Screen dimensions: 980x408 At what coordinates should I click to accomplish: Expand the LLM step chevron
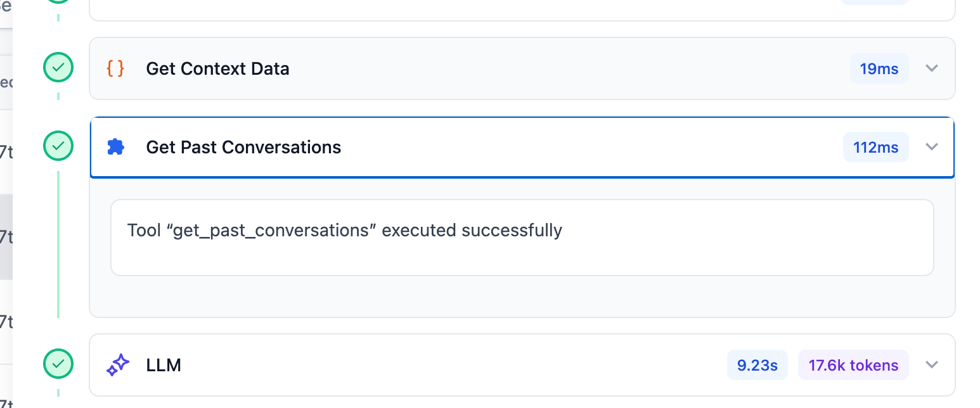[x=931, y=365]
